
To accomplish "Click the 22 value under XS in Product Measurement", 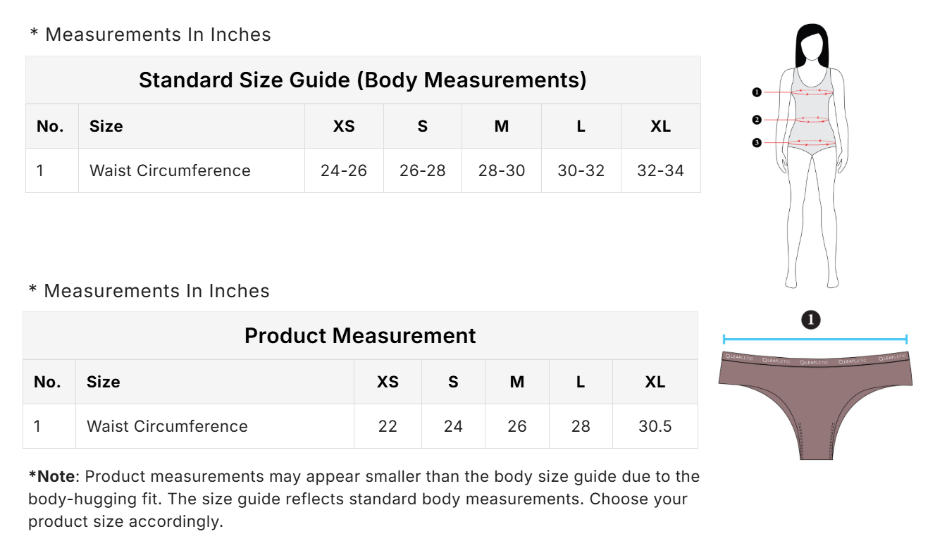I will pyautogui.click(x=388, y=426).
